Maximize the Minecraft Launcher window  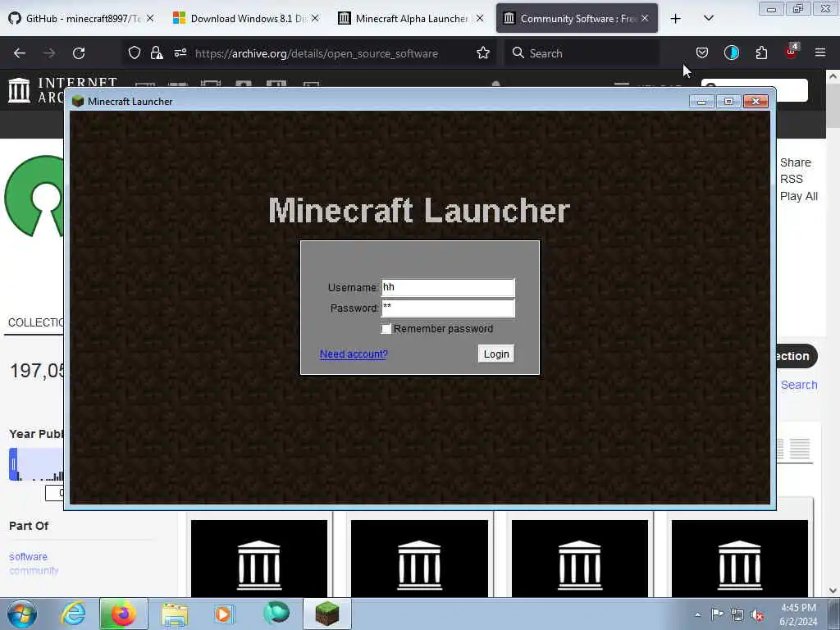point(728,101)
